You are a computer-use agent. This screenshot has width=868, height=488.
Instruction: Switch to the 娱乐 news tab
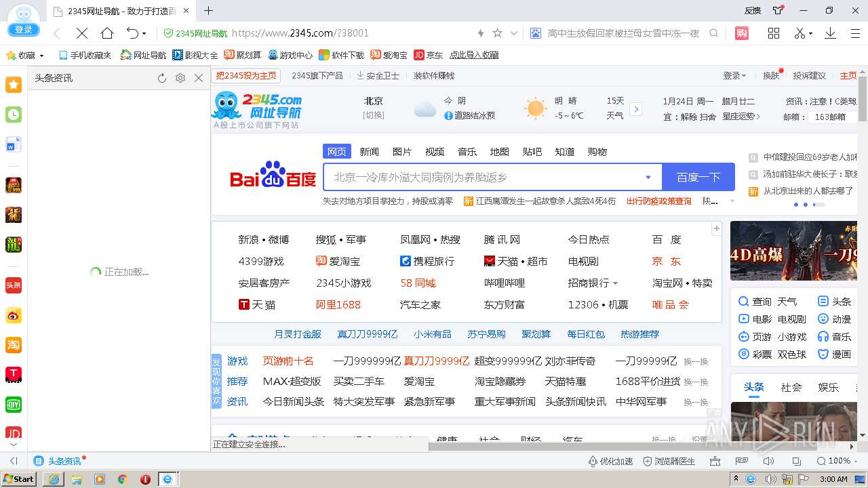pos(828,388)
